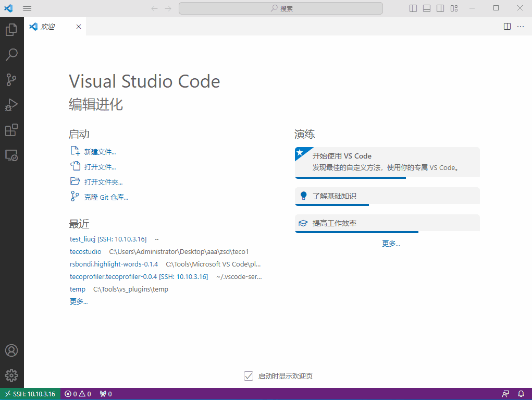The height and width of the screenshot is (400, 532).
Task: Click 新建文件... to create a file
Action: 100,152
